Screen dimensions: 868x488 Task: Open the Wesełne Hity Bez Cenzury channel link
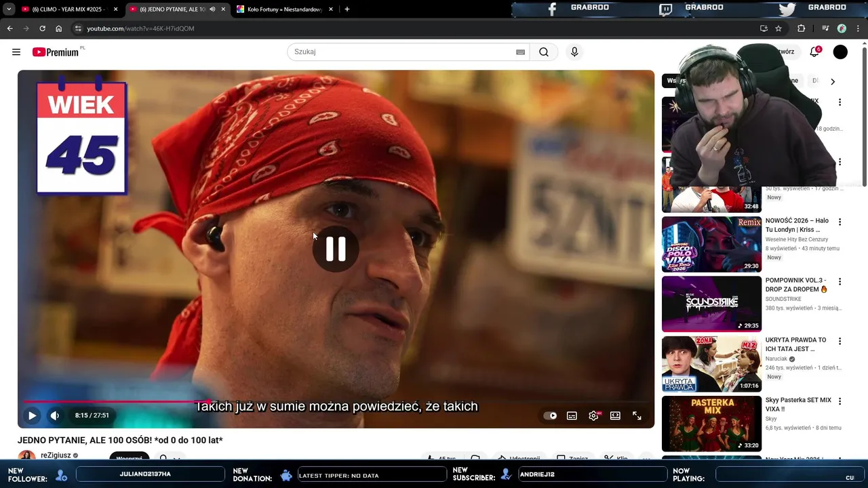coord(797,239)
